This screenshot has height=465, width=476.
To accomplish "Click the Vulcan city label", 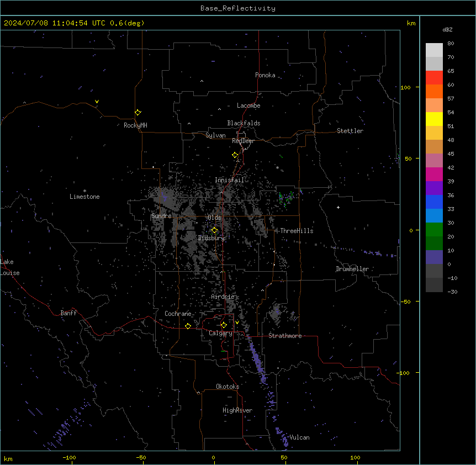I will (300, 437).
